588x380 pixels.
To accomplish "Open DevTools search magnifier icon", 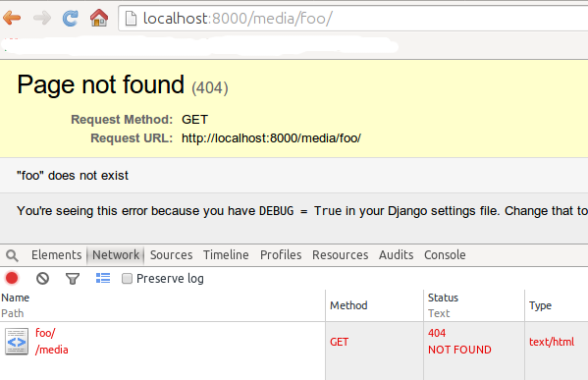I will [x=12, y=255].
